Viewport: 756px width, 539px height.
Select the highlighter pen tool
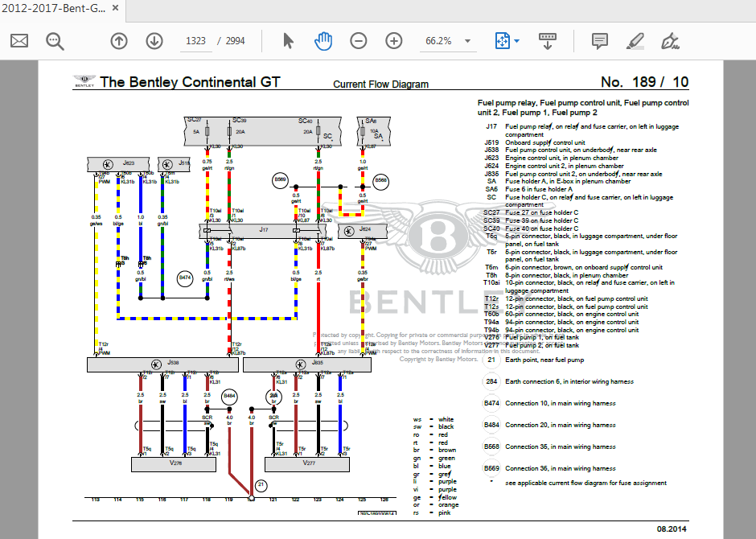635,41
